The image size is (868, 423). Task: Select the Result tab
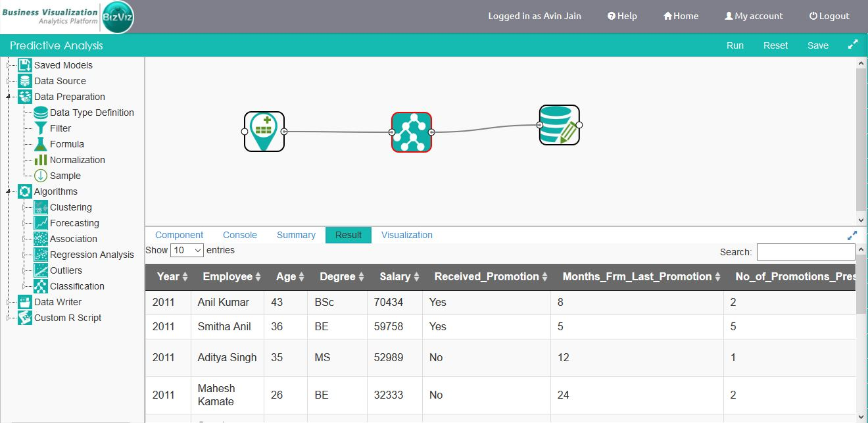click(x=349, y=235)
